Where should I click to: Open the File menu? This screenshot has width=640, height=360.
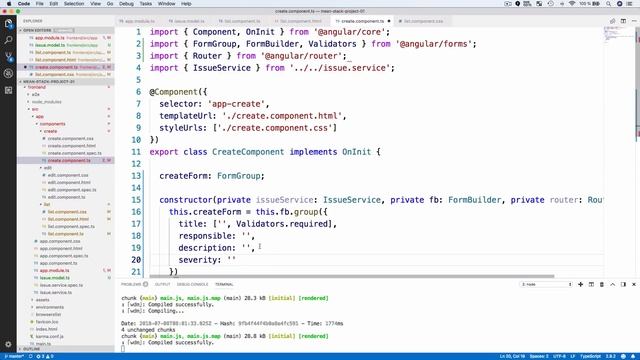coord(40,4)
